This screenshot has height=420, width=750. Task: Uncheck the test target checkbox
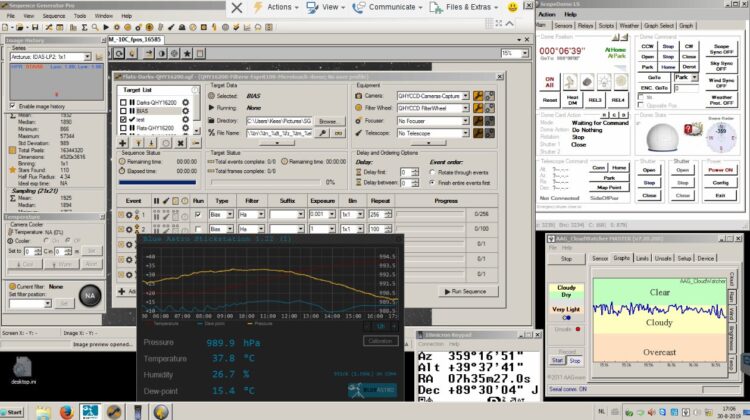pos(123,120)
